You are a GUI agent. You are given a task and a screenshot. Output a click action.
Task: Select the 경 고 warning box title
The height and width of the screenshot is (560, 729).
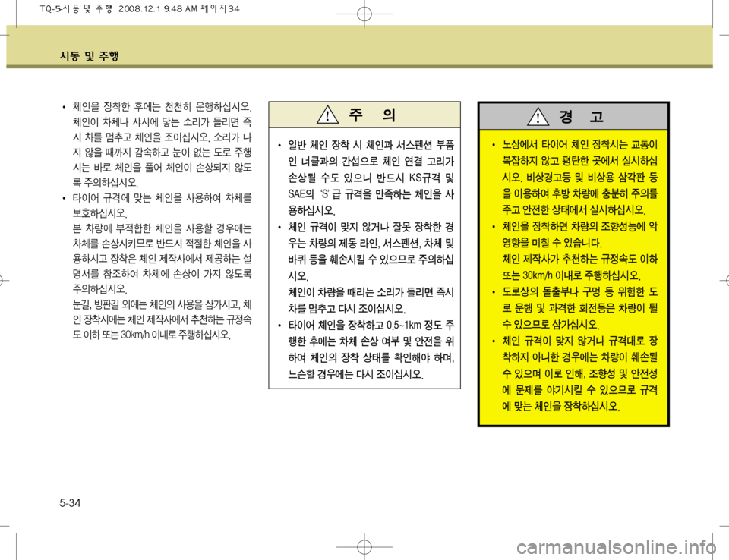tap(581, 116)
